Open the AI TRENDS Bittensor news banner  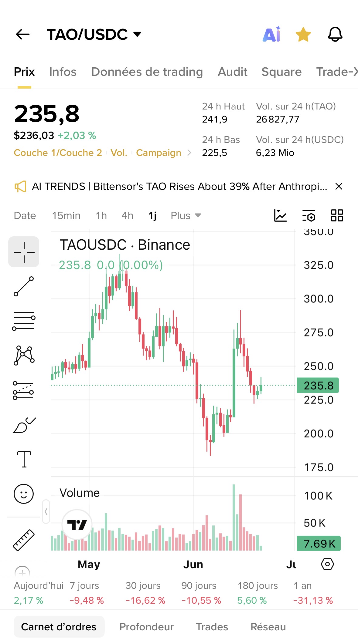point(180,186)
